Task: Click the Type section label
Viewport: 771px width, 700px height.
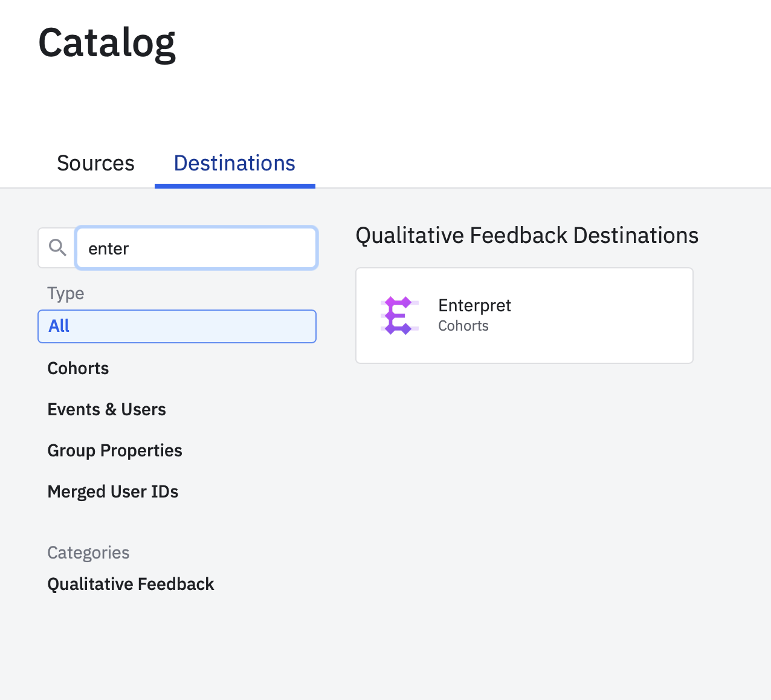Action: click(x=66, y=293)
